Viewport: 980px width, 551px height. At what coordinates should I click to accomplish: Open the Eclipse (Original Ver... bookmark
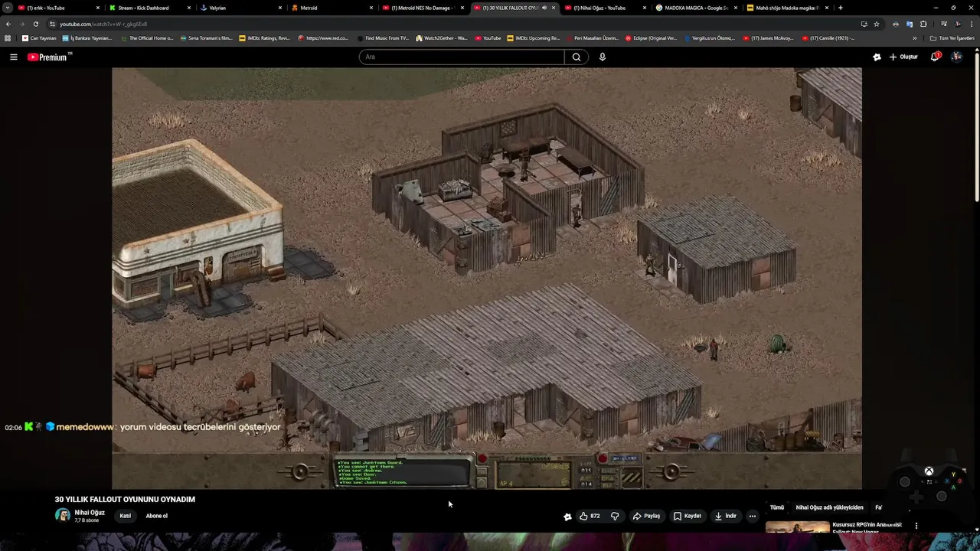point(652,37)
